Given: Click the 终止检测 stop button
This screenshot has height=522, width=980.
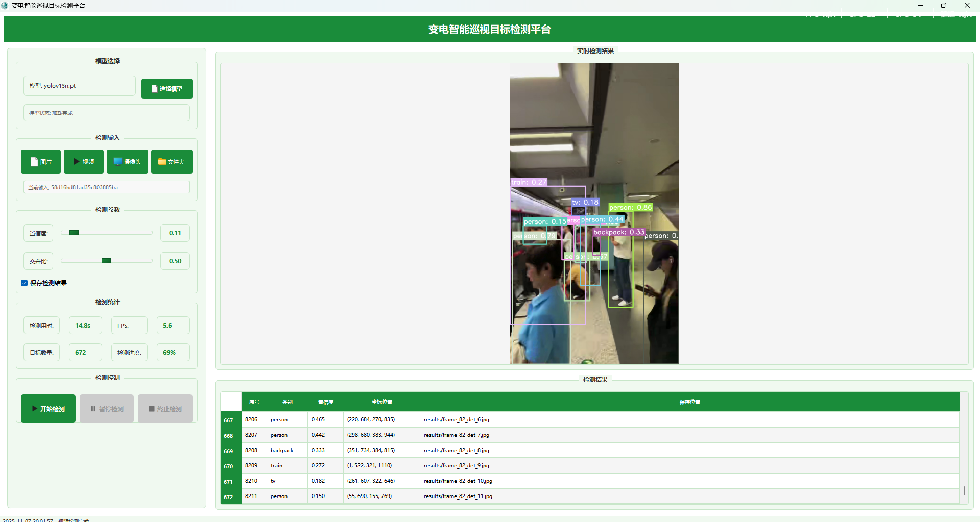Looking at the screenshot, I should point(165,409).
